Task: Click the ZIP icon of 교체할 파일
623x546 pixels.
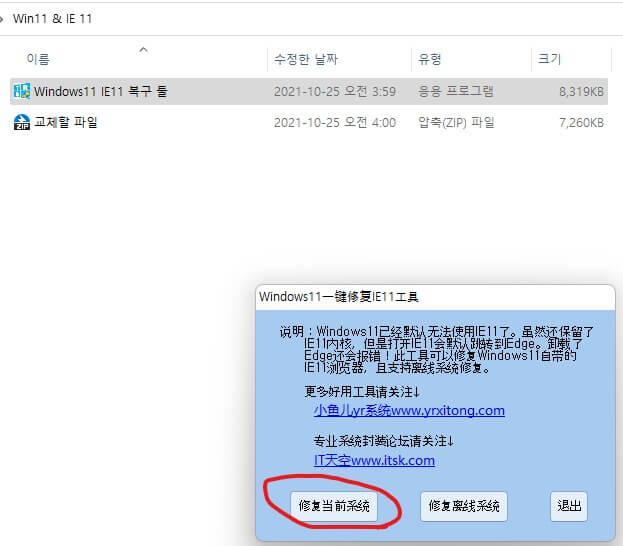Action: pos(21,123)
